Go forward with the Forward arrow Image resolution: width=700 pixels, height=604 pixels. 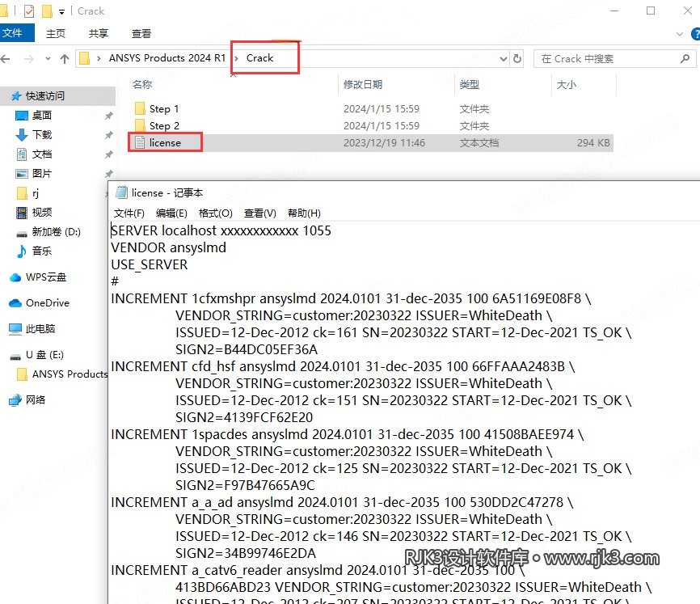pyautogui.click(x=28, y=58)
